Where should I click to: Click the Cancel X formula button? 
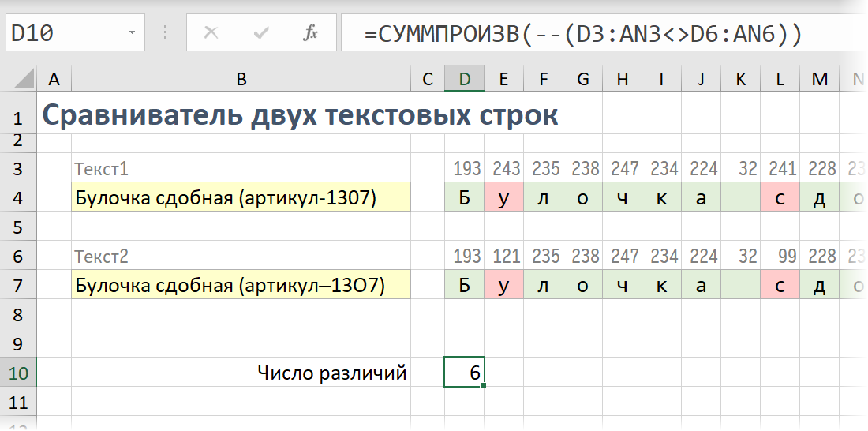tap(211, 33)
